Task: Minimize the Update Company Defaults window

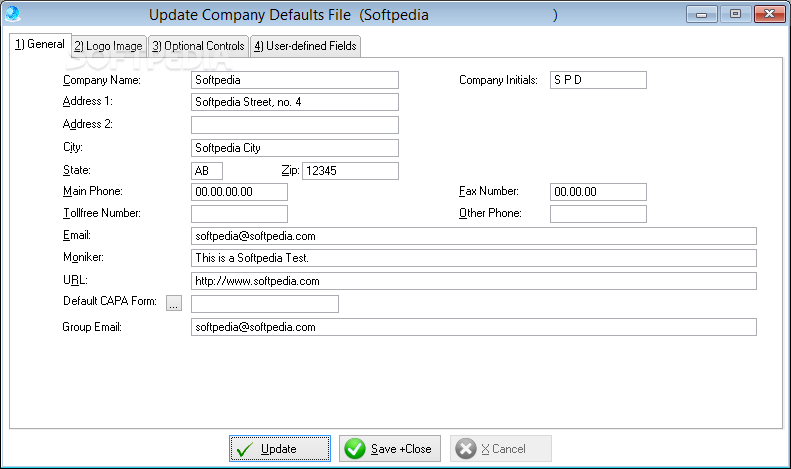Action: click(x=702, y=14)
